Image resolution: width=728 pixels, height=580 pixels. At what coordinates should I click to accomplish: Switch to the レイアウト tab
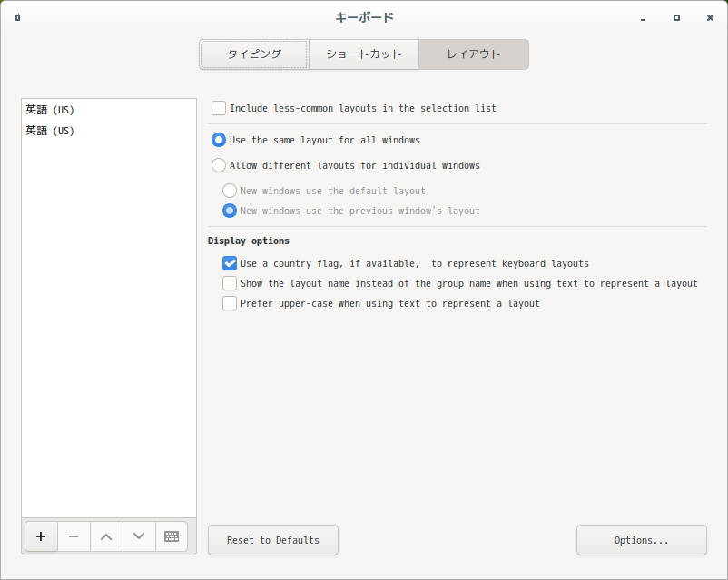click(474, 54)
